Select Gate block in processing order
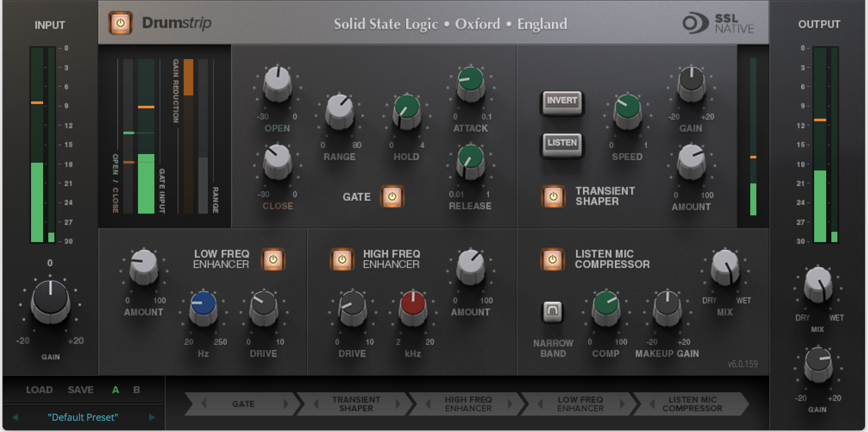Screen dimensions: 868x432 (x=243, y=404)
